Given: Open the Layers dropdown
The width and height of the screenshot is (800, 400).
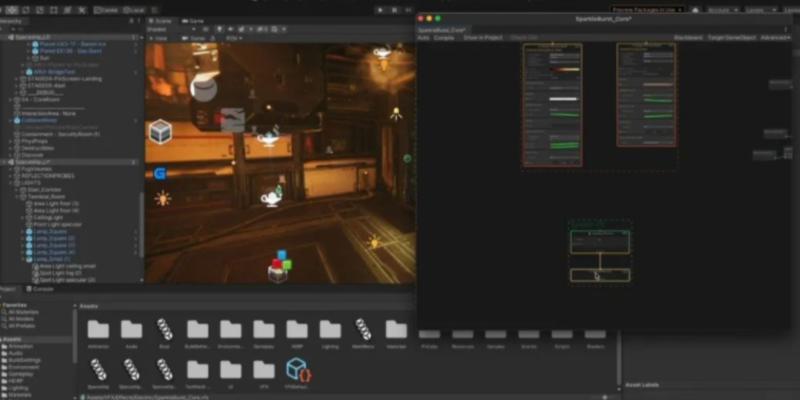Looking at the screenshot, I should tap(761, 10).
